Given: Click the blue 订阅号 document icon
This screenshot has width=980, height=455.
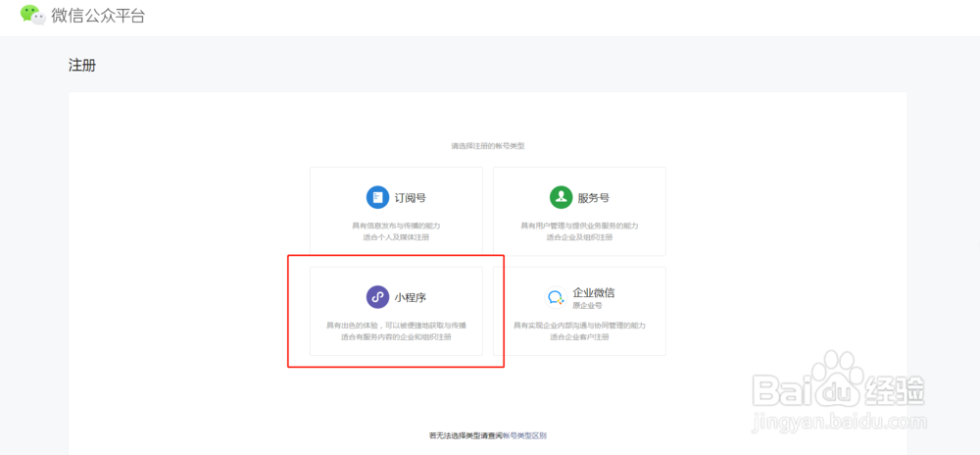Looking at the screenshot, I should (377, 198).
